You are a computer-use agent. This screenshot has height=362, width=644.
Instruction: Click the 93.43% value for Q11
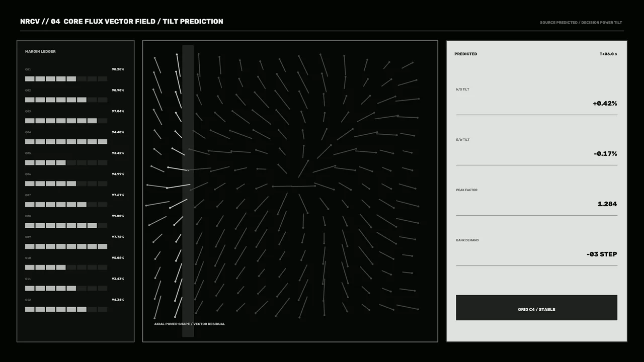point(118,279)
